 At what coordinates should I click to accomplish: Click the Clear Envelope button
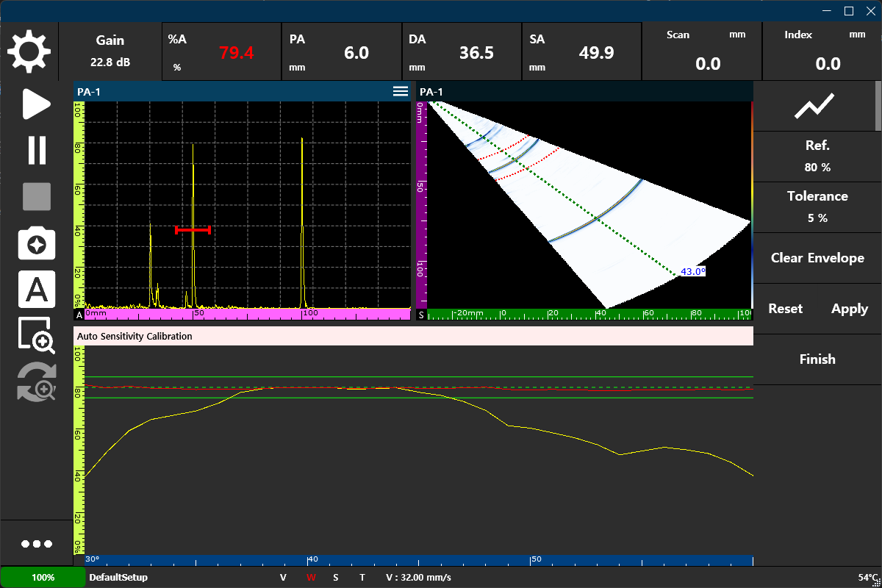pyautogui.click(x=817, y=258)
